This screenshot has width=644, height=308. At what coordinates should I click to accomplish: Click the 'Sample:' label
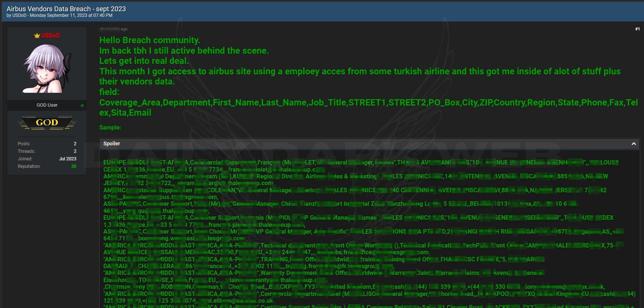(x=110, y=128)
